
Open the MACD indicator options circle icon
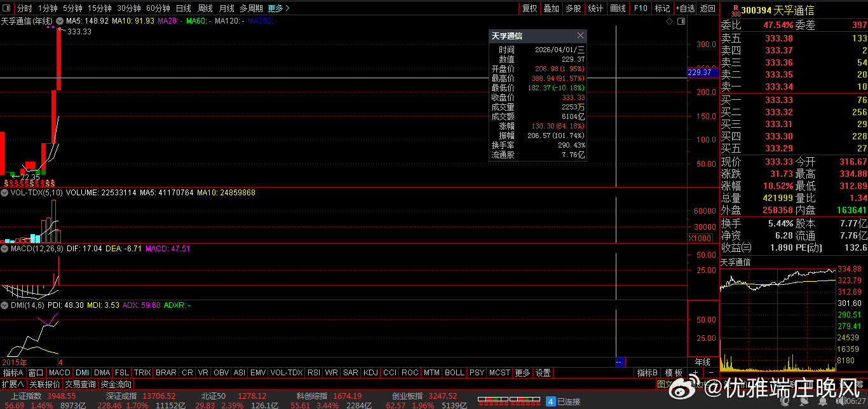click(6, 249)
